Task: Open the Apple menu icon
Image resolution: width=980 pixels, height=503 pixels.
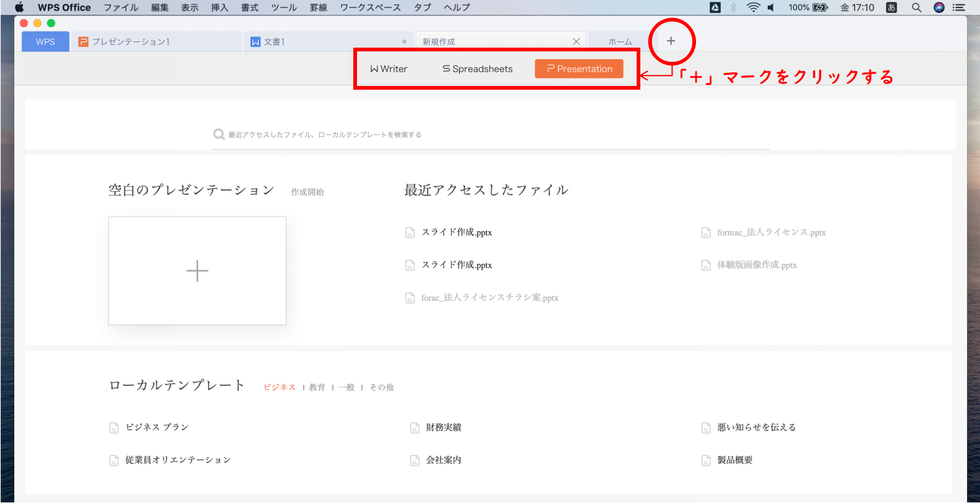Action: tap(19, 7)
